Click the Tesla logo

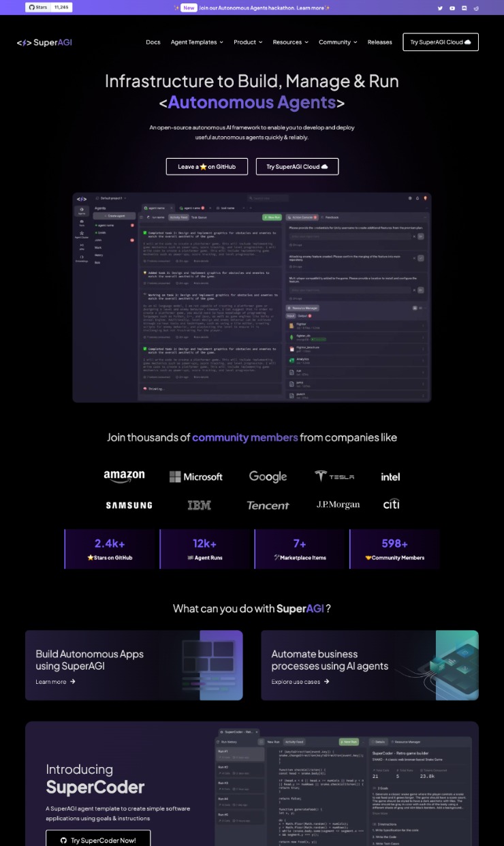pos(334,476)
